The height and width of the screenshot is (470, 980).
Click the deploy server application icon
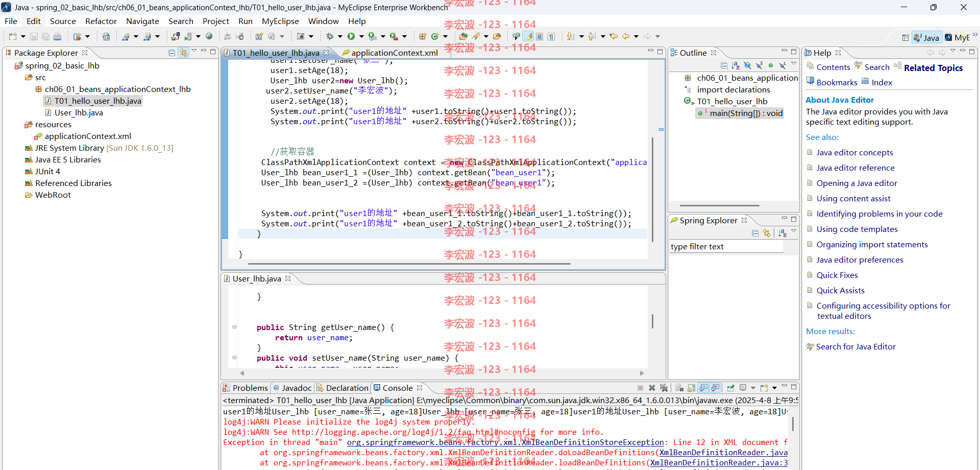176,36
